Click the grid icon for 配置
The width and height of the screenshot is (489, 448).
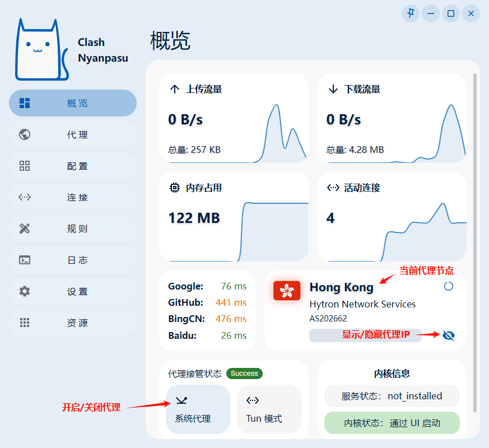pos(25,166)
